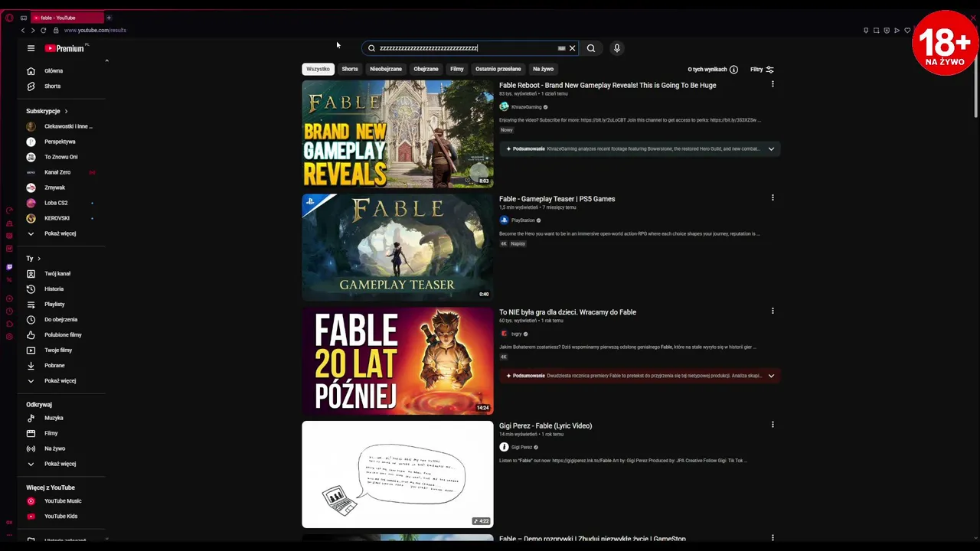Expand Podsumowanie for KhrazeGaming video
The image size is (980, 551).
coord(771,148)
